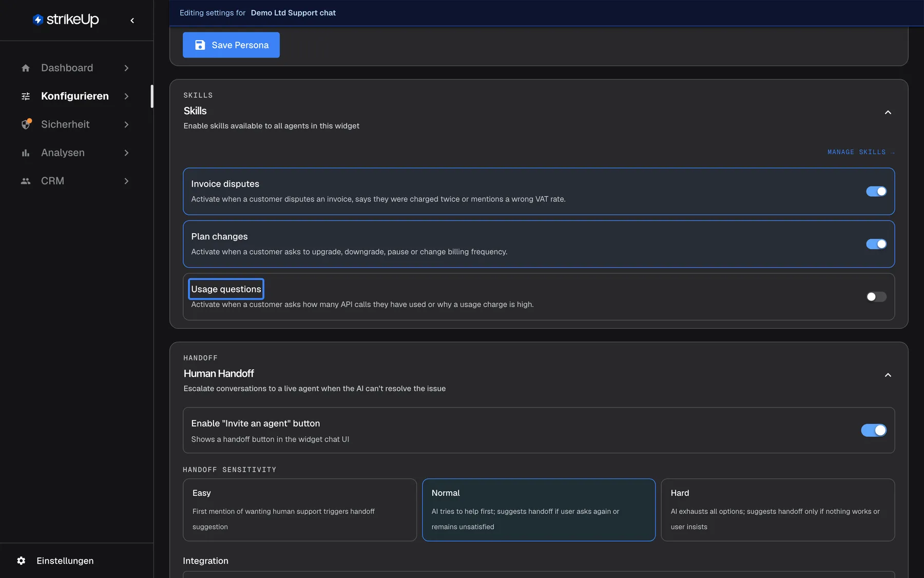Screen dimensions: 924x578
Task: Select Normal handoff sensitivity
Action: coord(539,510)
